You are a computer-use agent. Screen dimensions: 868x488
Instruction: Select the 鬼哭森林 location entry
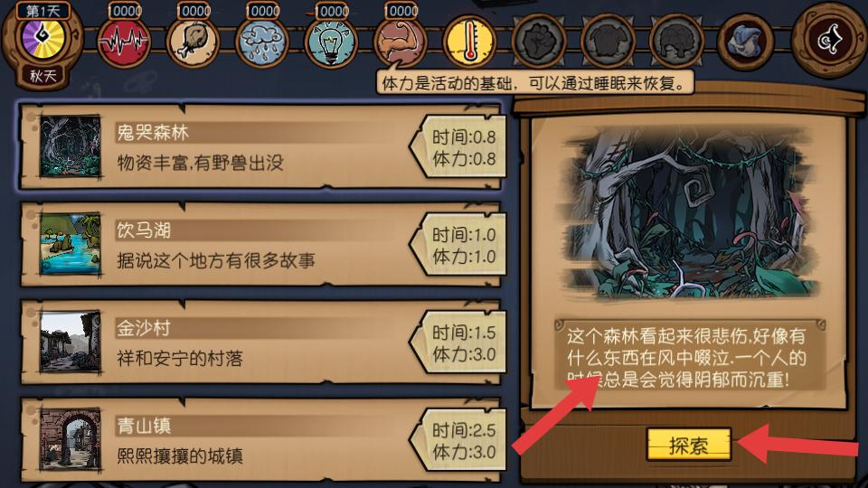coord(261,147)
